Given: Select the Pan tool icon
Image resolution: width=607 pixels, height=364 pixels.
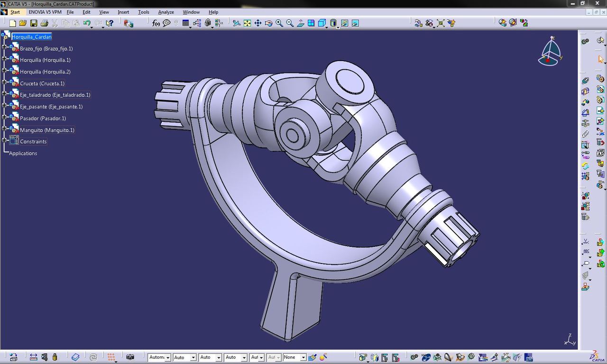Looking at the screenshot, I should [x=258, y=23].
